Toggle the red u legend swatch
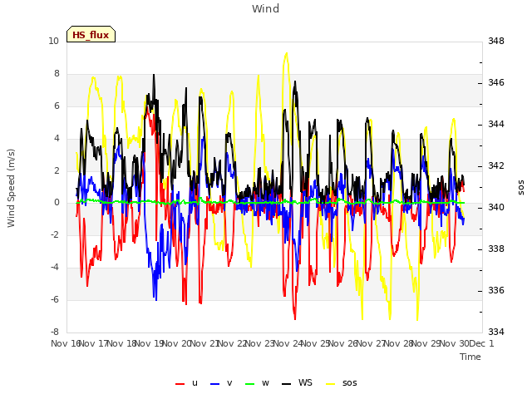 tap(180, 384)
